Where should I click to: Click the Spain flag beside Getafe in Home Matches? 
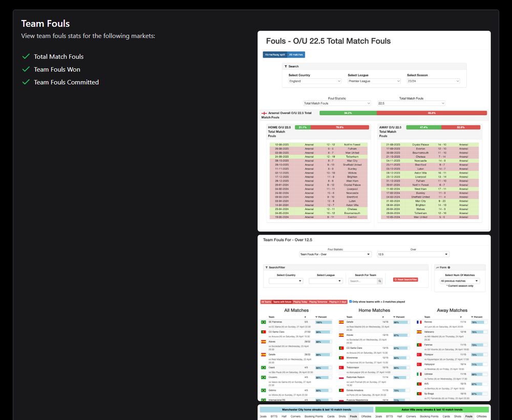(x=341, y=322)
